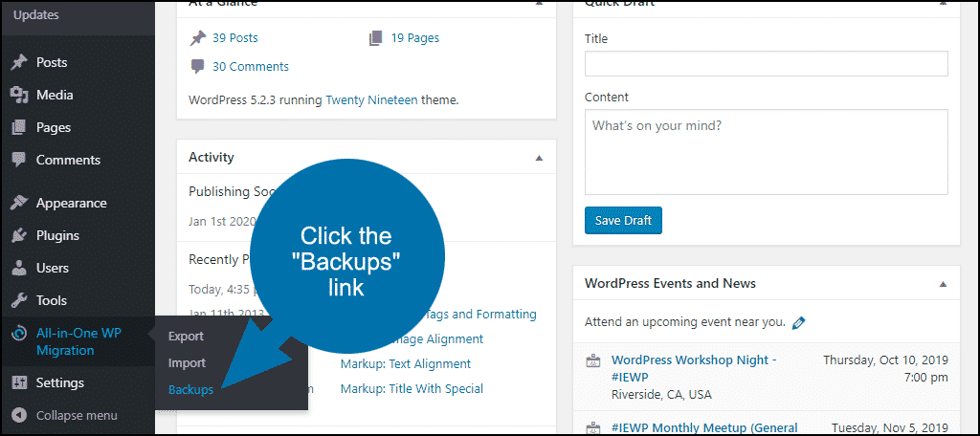The image size is (980, 436).
Task: Click the 19 Pages link
Action: (415, 38)
